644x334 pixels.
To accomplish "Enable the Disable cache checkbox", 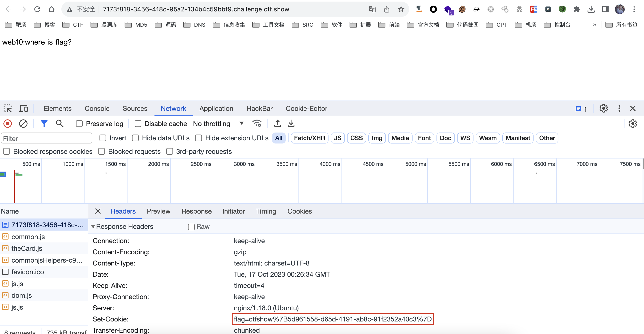I will (138, 124).
